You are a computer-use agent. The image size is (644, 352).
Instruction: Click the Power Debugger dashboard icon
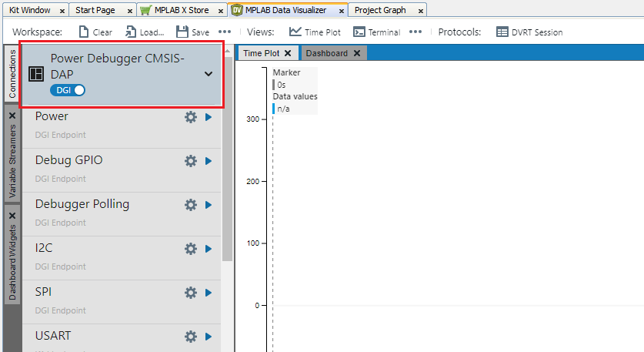coord(36,74)
